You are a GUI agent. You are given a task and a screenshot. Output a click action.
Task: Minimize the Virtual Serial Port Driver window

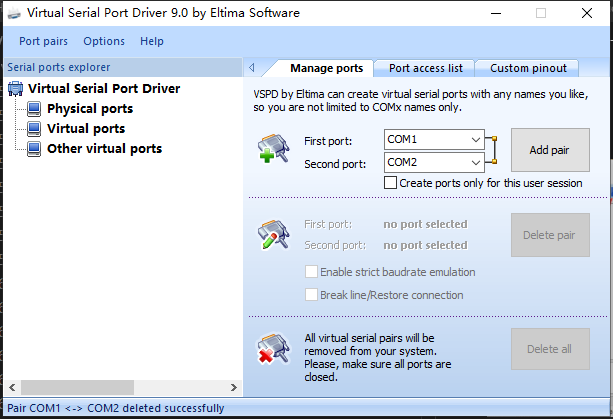tap(496, 13)
